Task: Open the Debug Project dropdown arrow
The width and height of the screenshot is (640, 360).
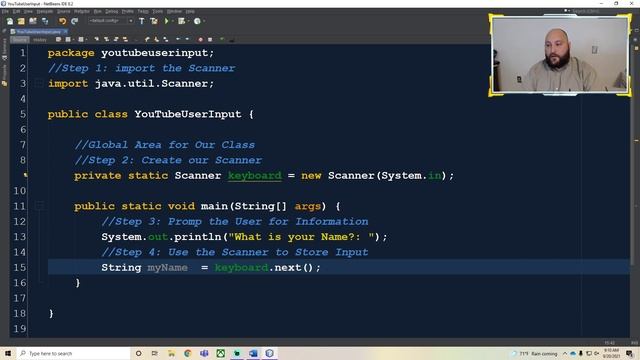Action: (188, 21)
